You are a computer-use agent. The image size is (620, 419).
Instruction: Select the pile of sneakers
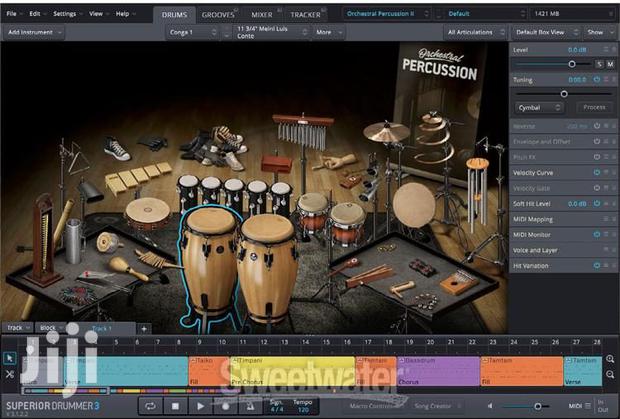coord(215,147)
